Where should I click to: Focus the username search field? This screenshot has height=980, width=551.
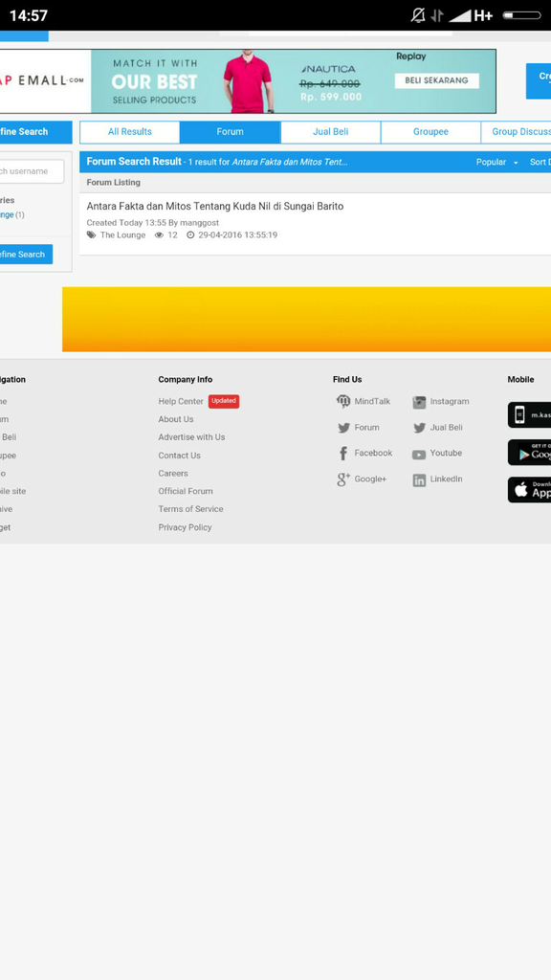(x=32, y=171)
